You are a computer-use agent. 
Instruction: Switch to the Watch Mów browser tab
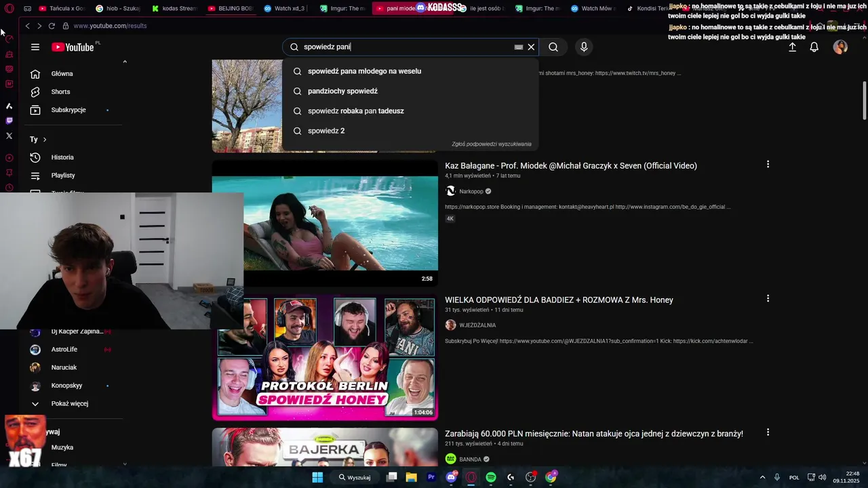(593, 9)
